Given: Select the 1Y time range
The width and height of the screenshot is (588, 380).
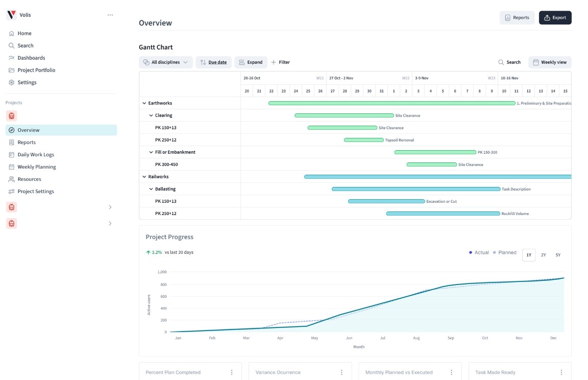Looking at the screenshot, I should (x=529, y=255).
